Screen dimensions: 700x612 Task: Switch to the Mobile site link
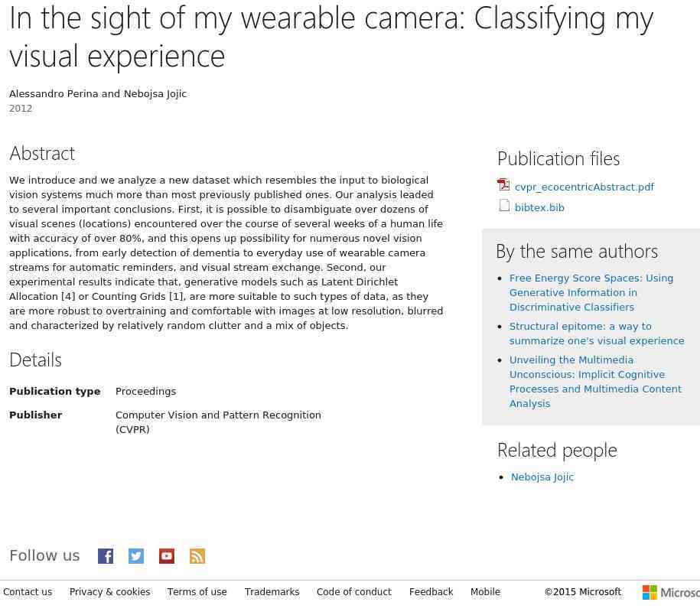click(x=485, y=592)
